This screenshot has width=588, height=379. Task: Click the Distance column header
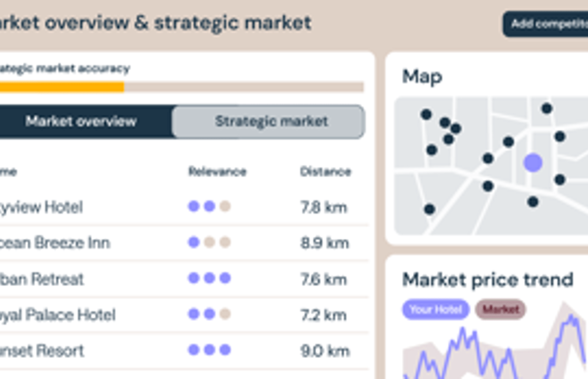325,172
